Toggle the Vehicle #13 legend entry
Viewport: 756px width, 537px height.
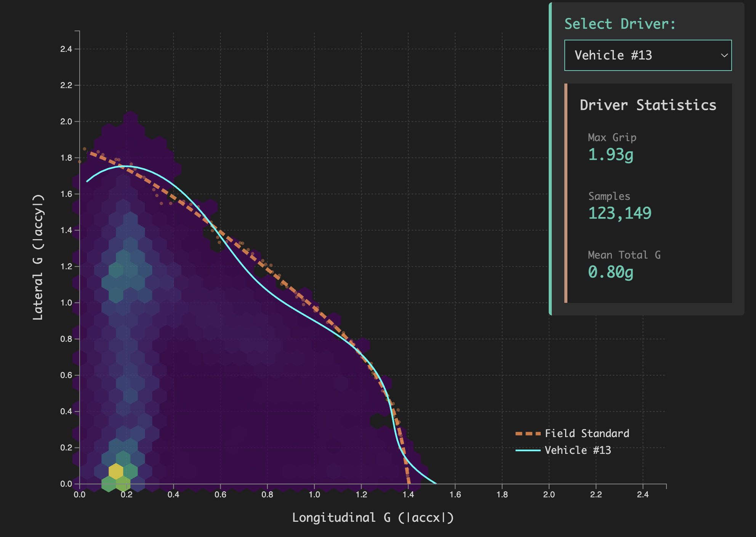coord(578,450)
